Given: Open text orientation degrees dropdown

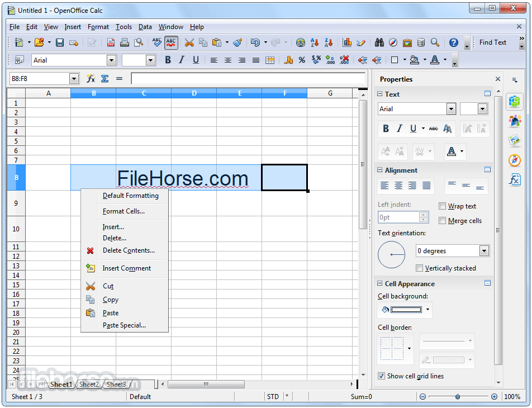Looking at the screenshot, I should coord(484,251).
